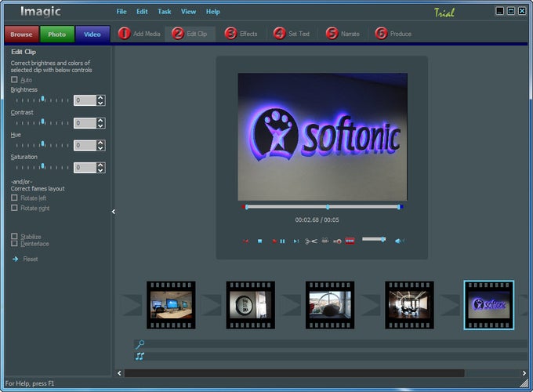Click the Contrast value field
This screenshot has height=392, width=533.
85,123
